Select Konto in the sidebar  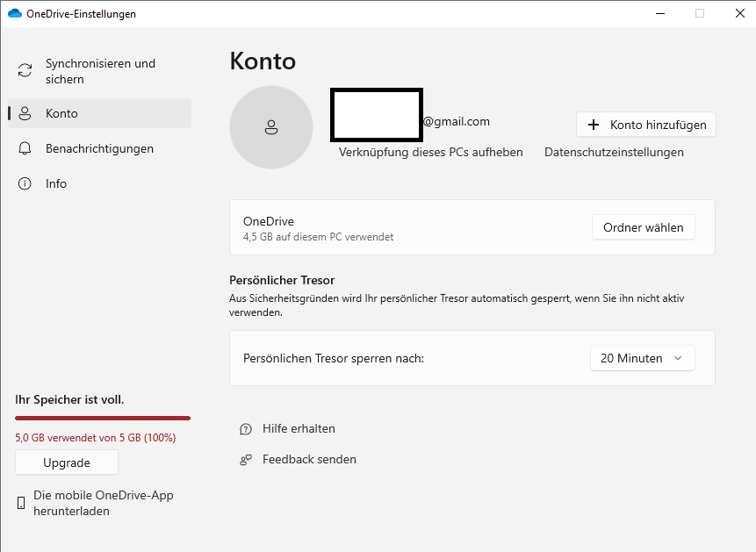(100, 113)
